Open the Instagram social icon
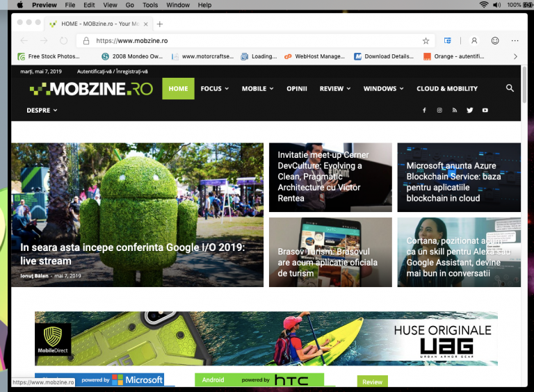534x392 pixels. 439,111
